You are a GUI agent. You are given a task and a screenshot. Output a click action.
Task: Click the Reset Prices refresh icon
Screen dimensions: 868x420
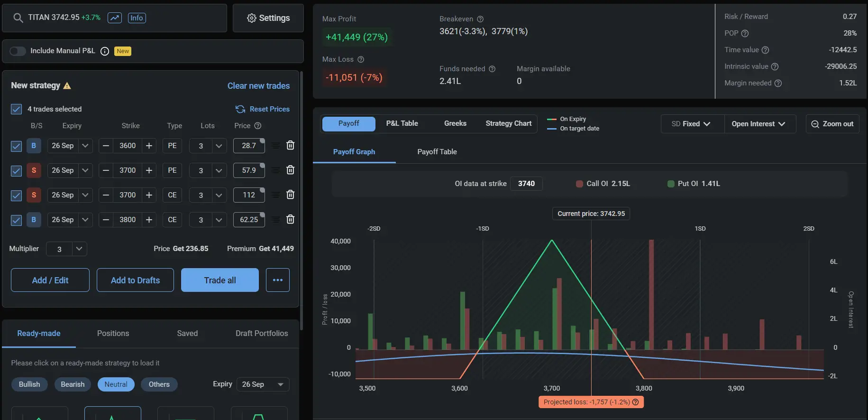[x=240, y=109]
